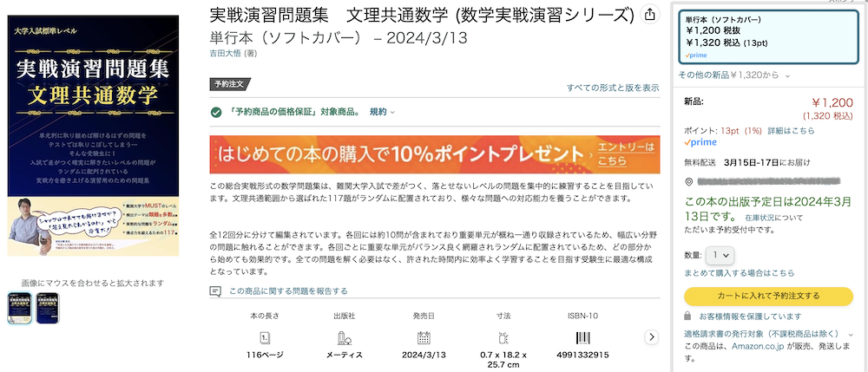Click the dimensions value 0.7 x 18.2 x 25.7 cm

coord(503,360)
